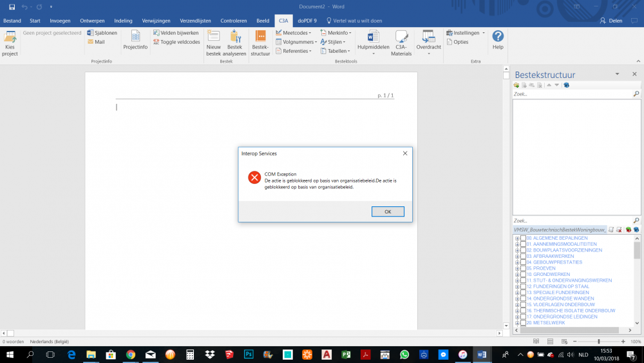Check the box for 00. ALGEMENE BEPALINGEN
644x363 pixels.
point(523,239)
